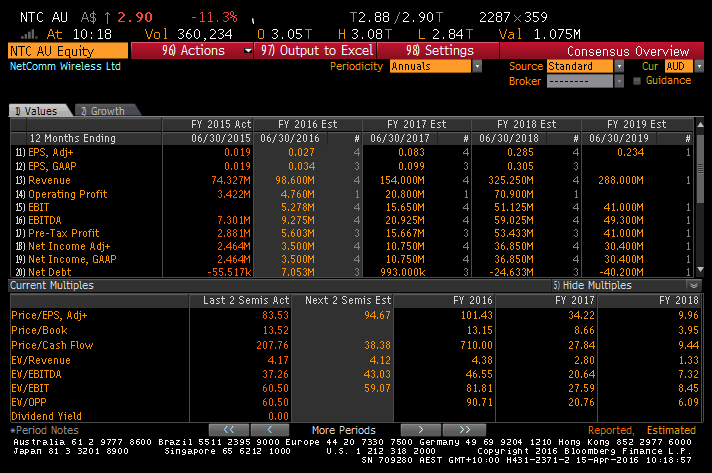Click the NTC AU Equity field
This screenshot has height=473, width=712.
click(68, 51)
